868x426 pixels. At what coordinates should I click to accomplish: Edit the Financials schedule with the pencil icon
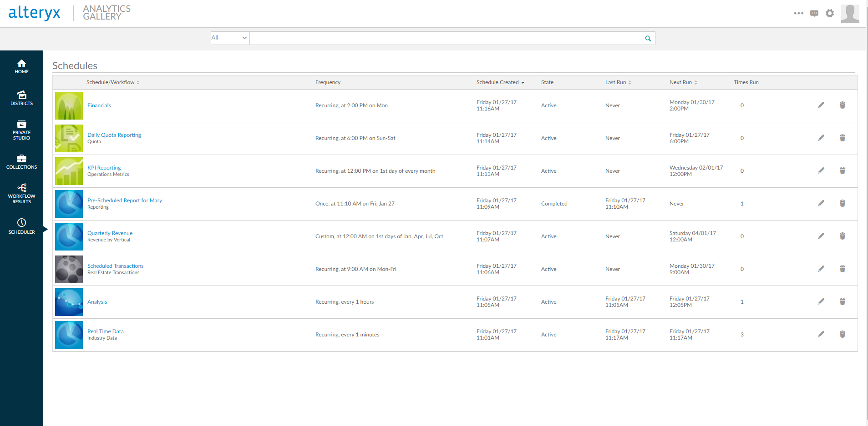[821, 105]
